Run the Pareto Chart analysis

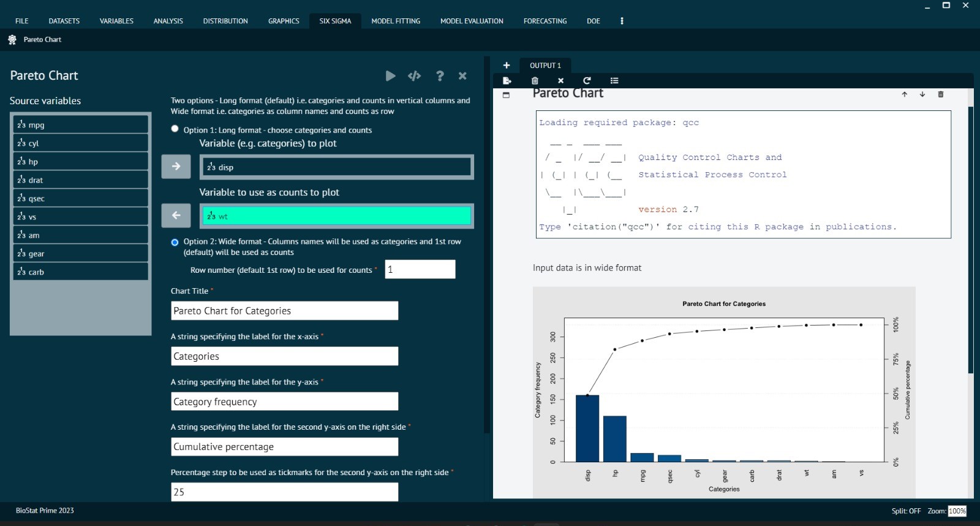[390, 76]
